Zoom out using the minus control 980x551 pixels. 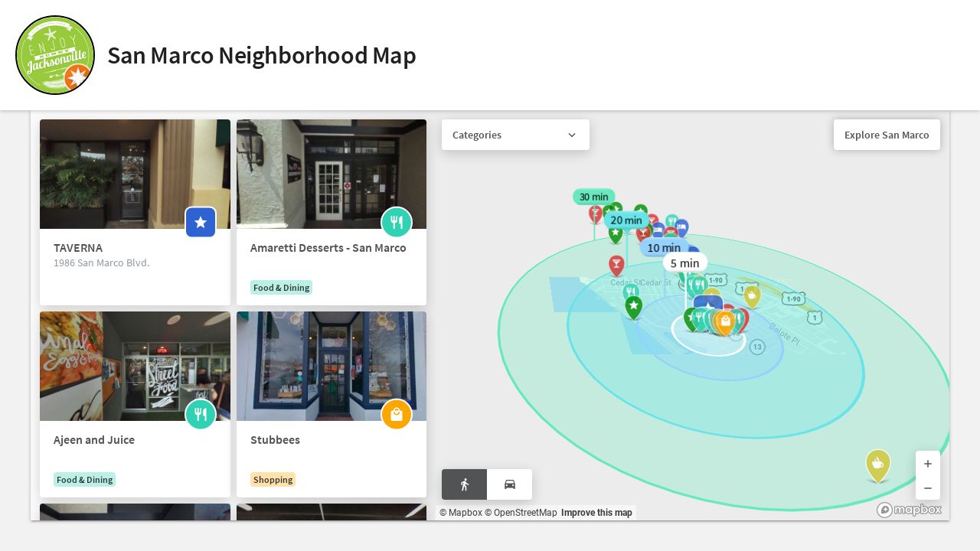coord(928,488)
